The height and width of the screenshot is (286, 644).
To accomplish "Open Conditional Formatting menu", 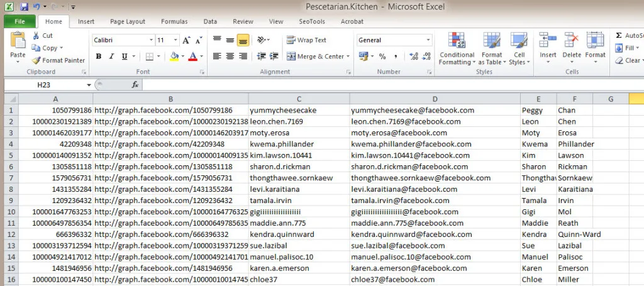I will coord(457,49).
